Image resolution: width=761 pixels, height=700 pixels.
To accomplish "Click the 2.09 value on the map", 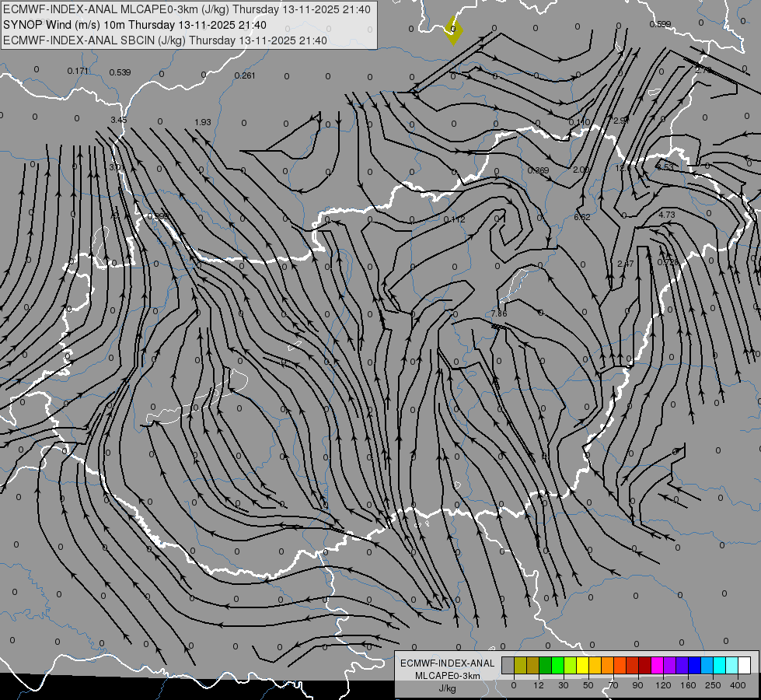I will [581, 170].
